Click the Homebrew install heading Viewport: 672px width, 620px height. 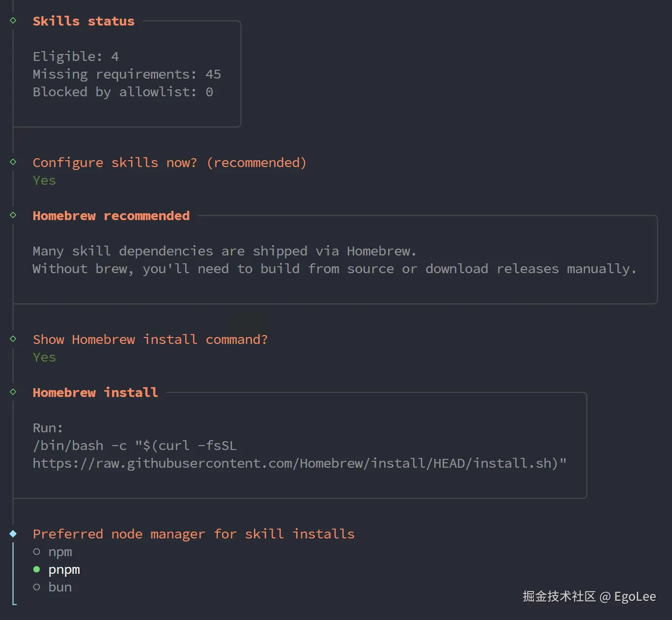(95, 393)
